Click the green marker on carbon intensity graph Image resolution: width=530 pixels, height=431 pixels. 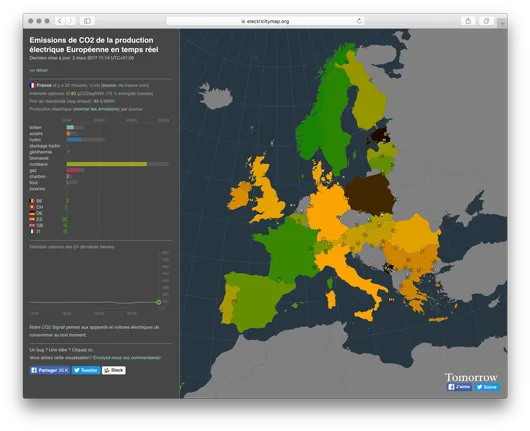pos(159,302)
